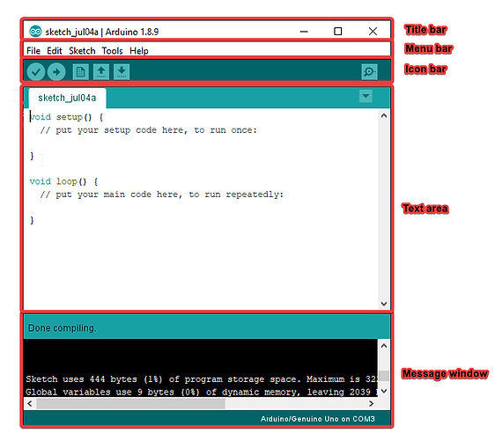Click the Open sketch up-arrow icon
The height and width of the screenshot is (448, 495).
point(101,72)
